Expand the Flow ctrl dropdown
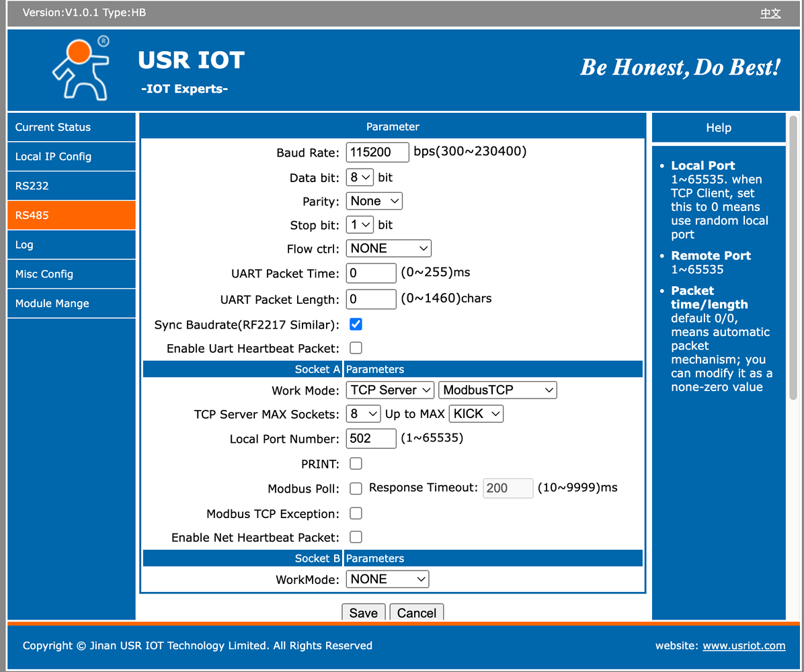Viewport: 804px width, 672px height. point(389,248)
